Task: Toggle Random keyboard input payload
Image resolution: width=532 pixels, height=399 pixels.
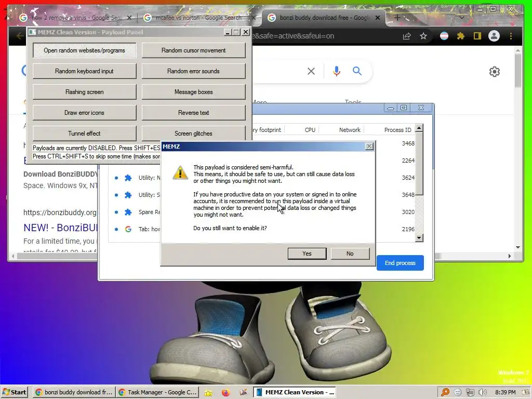Action: [85, 71]
